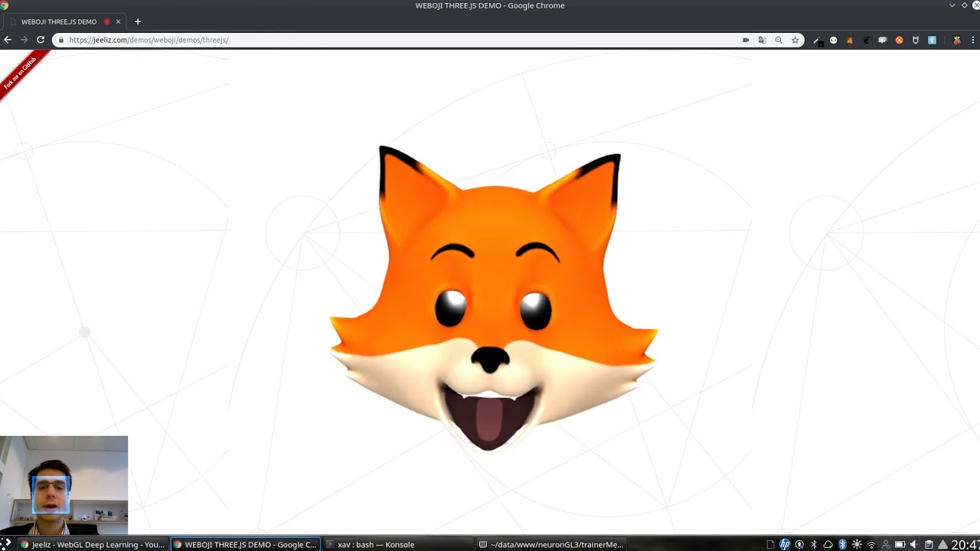
Task: Expand hidden system tray icons arrow
Action: [943, 544]
